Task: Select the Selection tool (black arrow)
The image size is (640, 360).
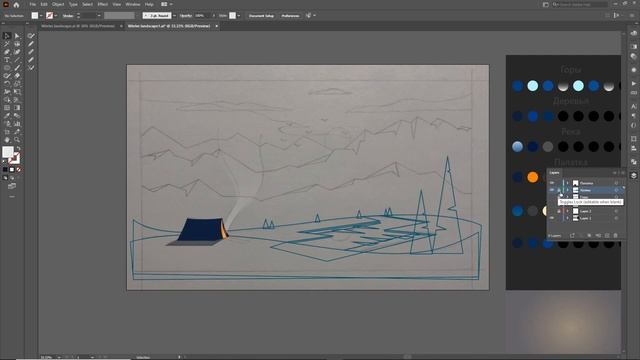Action: (7, 36)
